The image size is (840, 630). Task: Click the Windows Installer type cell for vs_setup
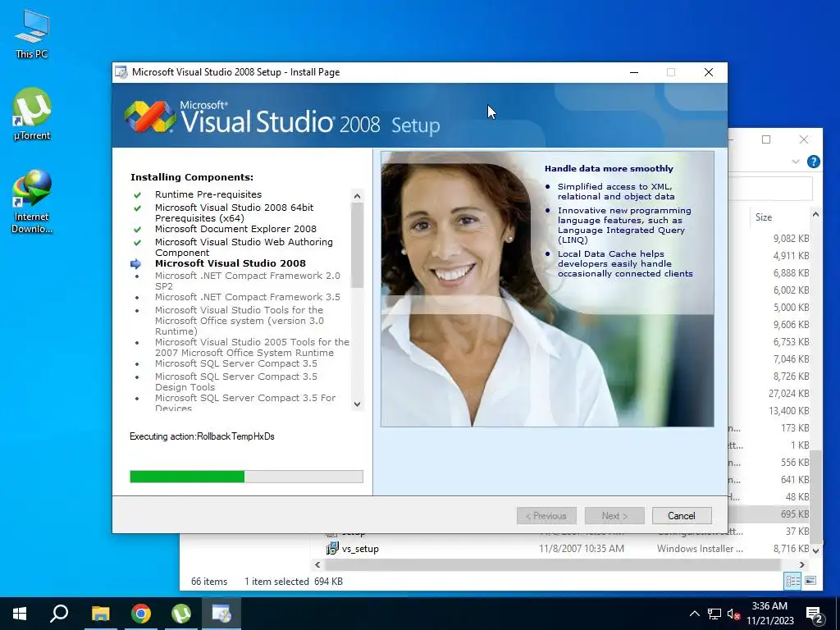[700, 549]
